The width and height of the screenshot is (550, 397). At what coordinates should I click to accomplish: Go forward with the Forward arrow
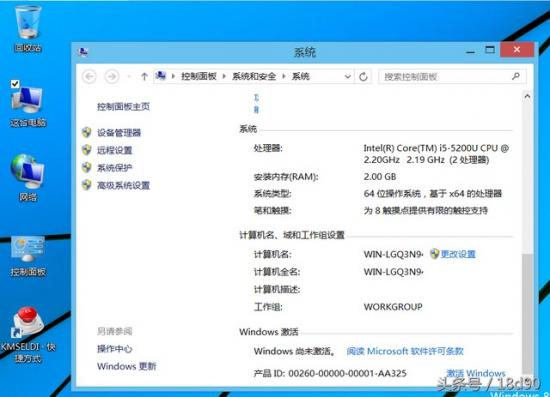(x=112, y=76)
